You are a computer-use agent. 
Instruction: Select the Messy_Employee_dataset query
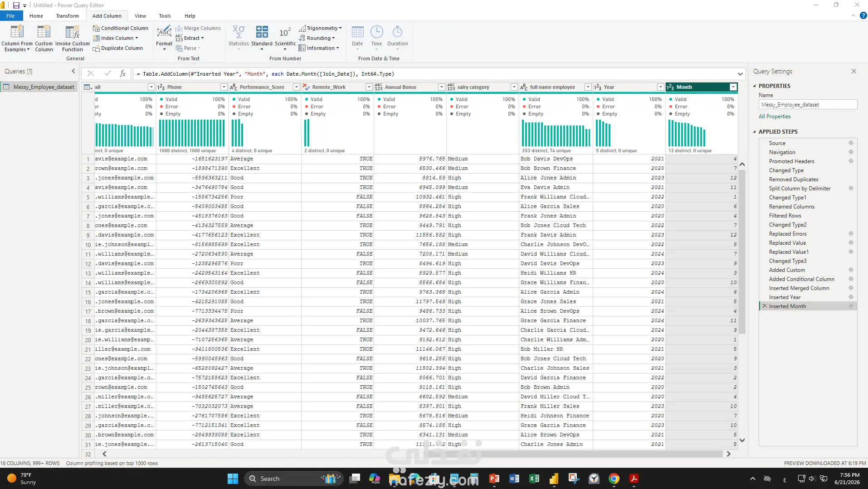pyautogui.click(x=39, y=87)
